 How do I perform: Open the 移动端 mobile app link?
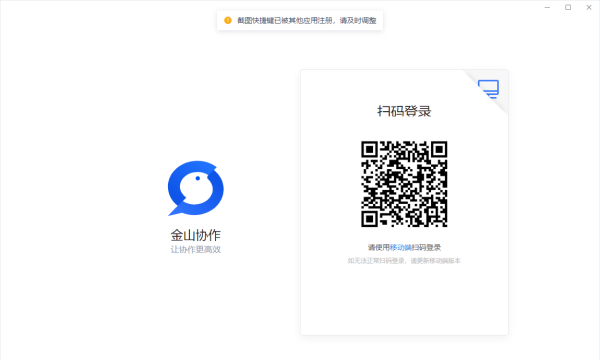(400, 248)
